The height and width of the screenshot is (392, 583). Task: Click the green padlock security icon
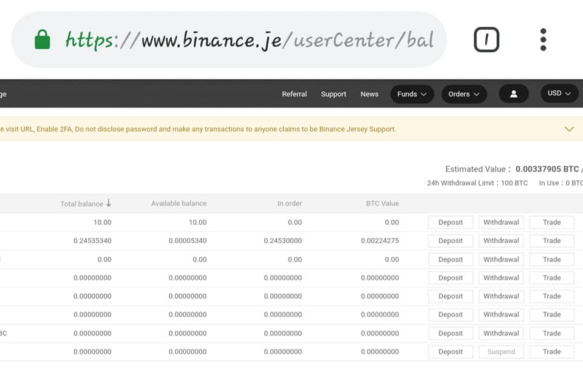click(43, 40)
